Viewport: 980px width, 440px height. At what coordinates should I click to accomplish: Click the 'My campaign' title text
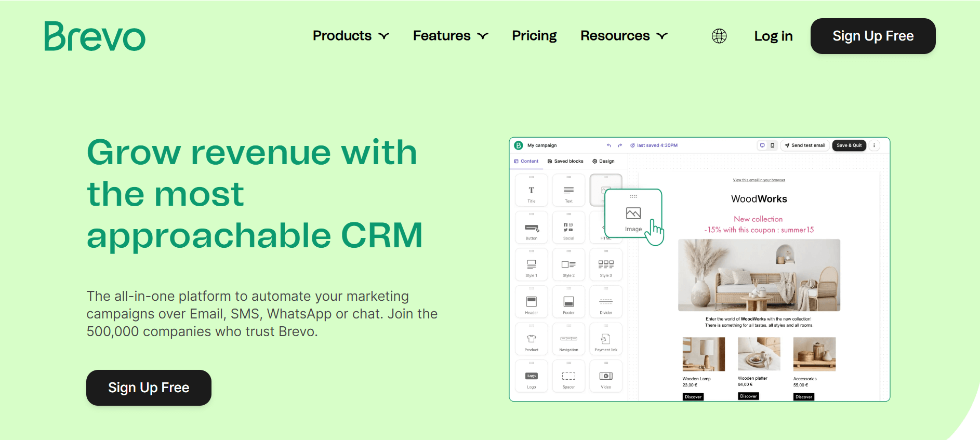coord(542,145)
